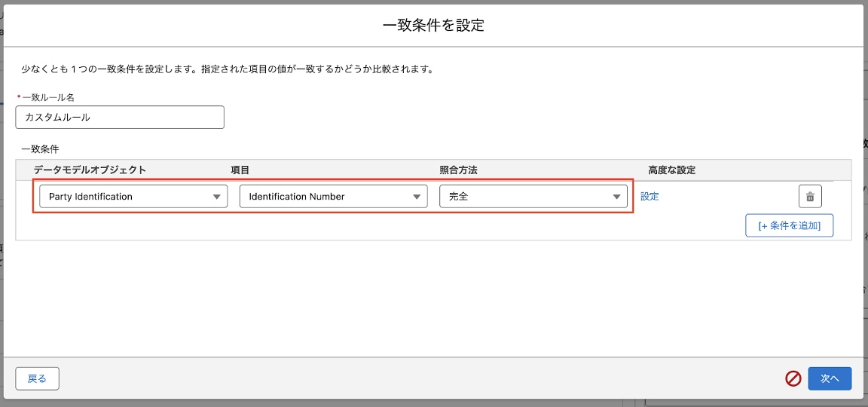Click the 一致条件を設定 dialog title
The height and width of the screenshot is (407, 868).
[x=433, y=25]
